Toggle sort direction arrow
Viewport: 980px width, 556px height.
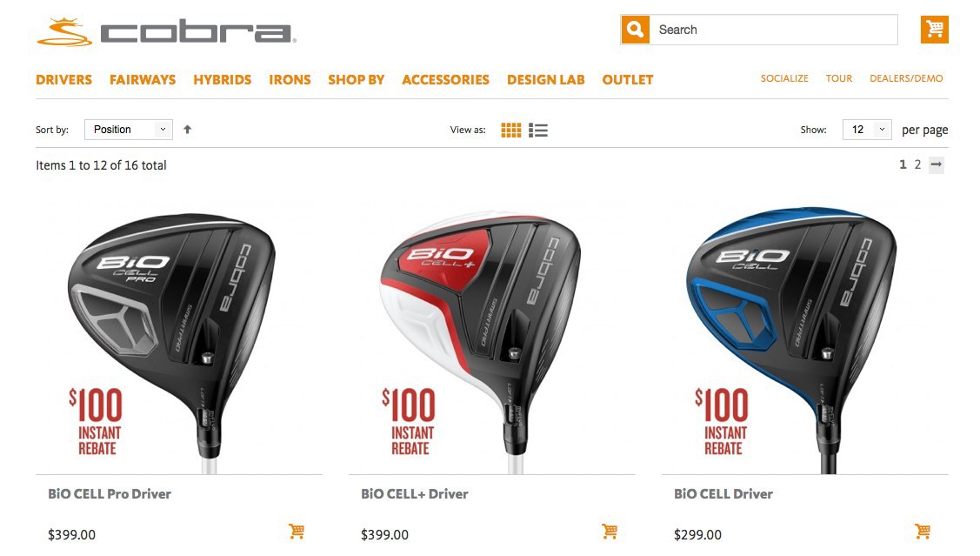187,130
